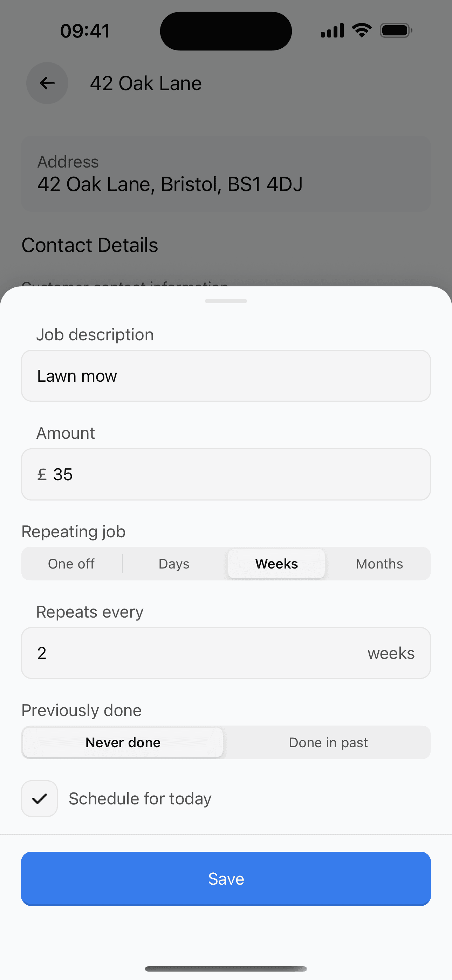452x980 pixels.
Task: Tap the back arrow icon
Action: (x=47, y=83)
